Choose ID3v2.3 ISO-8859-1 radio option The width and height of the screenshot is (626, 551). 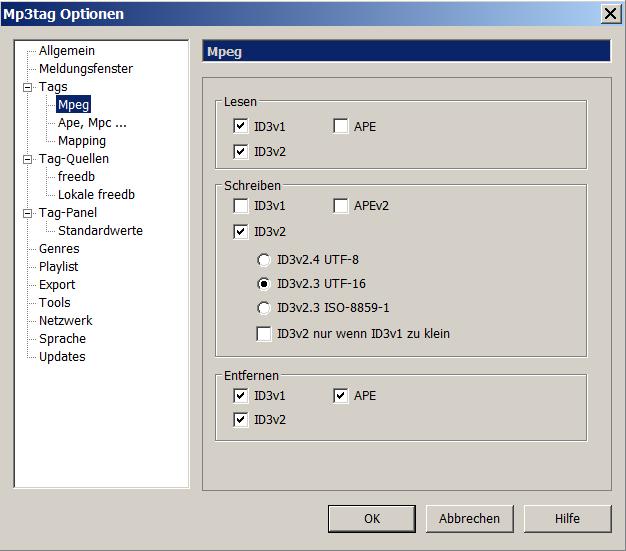(263, 308)
